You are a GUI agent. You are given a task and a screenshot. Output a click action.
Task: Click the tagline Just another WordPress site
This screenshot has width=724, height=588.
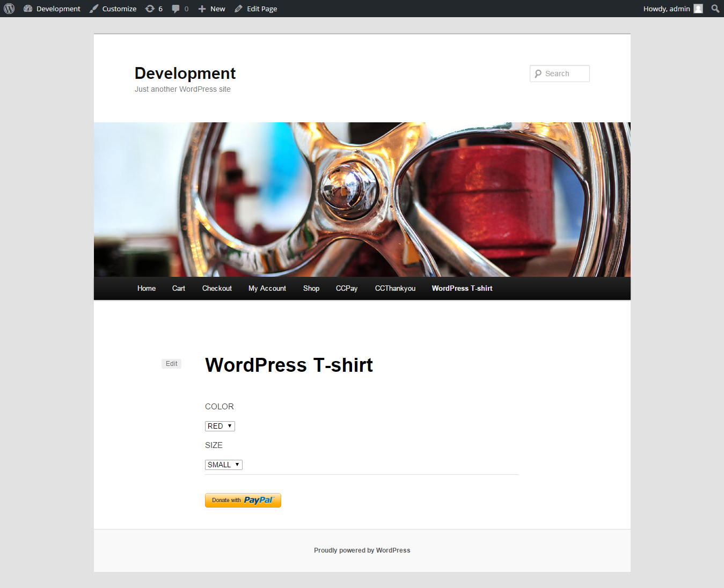tap(182, 89)
